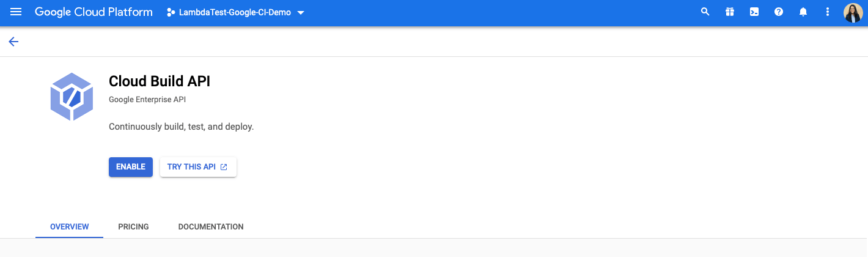Open the gift free trial icon

coord(729,12)
